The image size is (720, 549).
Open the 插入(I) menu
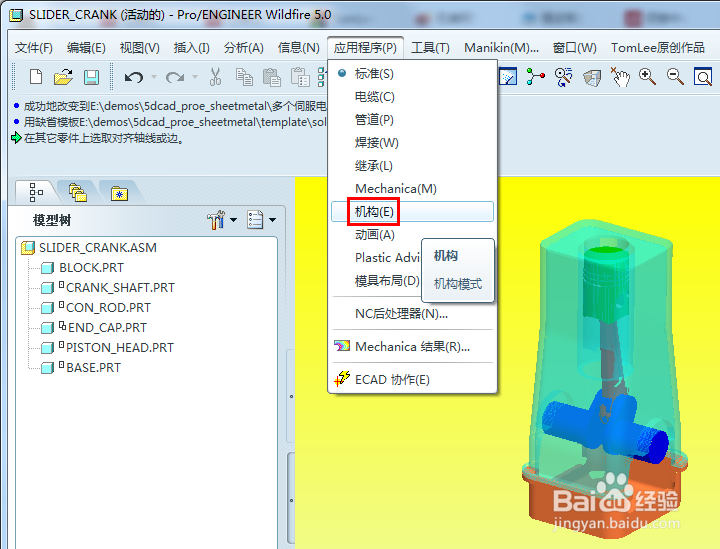point(191,48)
